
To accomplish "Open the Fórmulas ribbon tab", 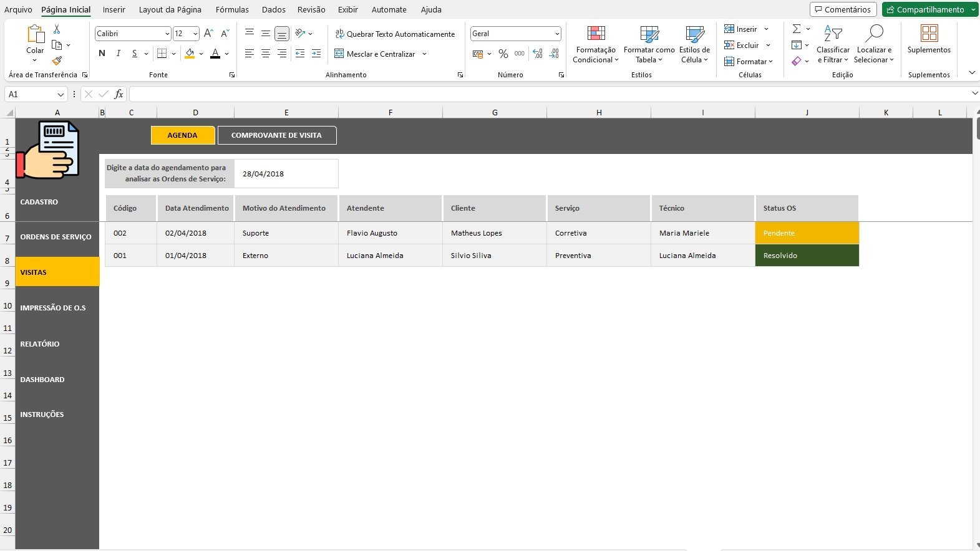I will (232, 9).
